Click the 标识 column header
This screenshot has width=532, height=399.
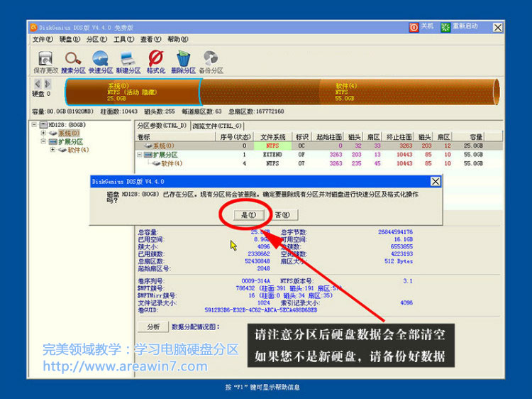[x=301, y=137]
